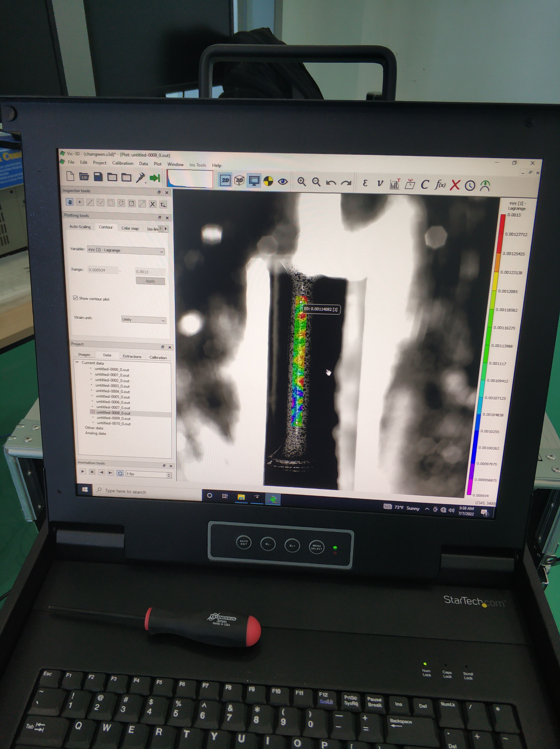Click the clock time filter icon
Screen dimensions: 560x749
coord(470,186)
